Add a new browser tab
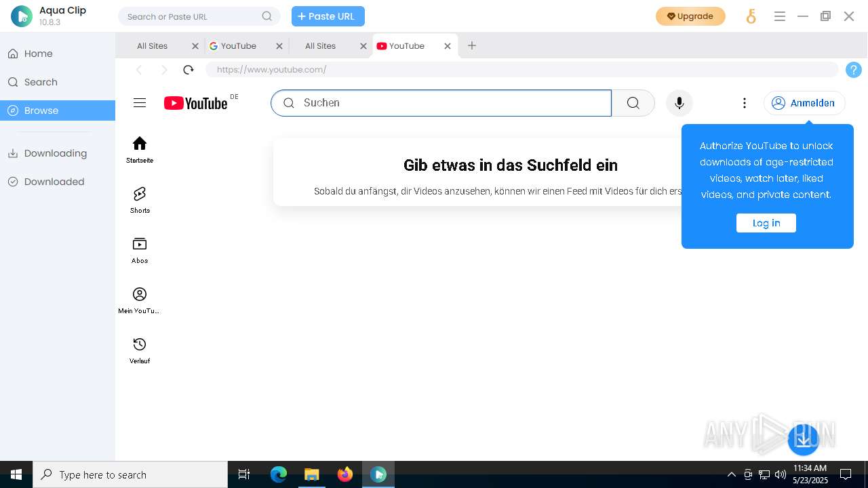Image resolution: width=868 pixels, height=488 pixels. [472, 45]
